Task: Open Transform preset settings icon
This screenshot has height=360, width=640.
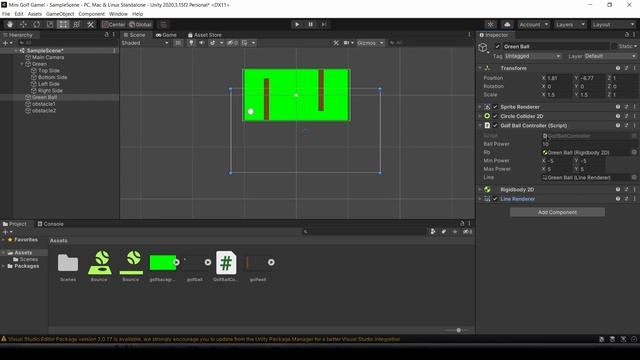Action: (626, 68)
